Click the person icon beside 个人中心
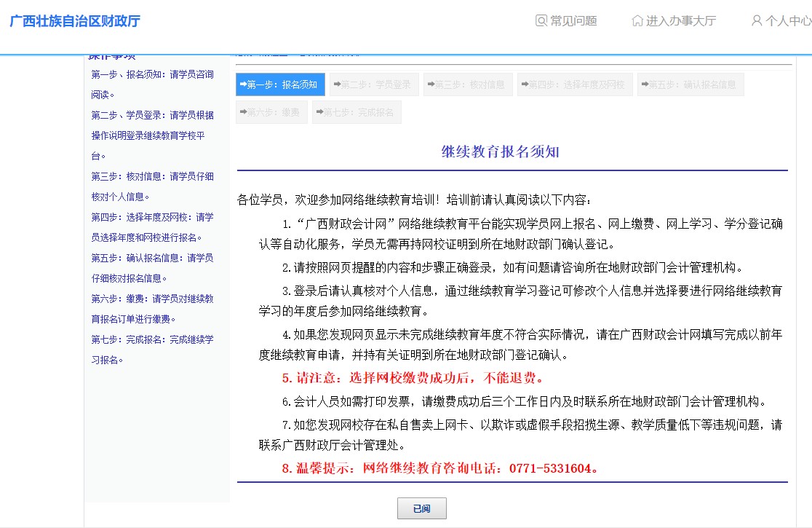The image size is (812, 528). (756, 21)
